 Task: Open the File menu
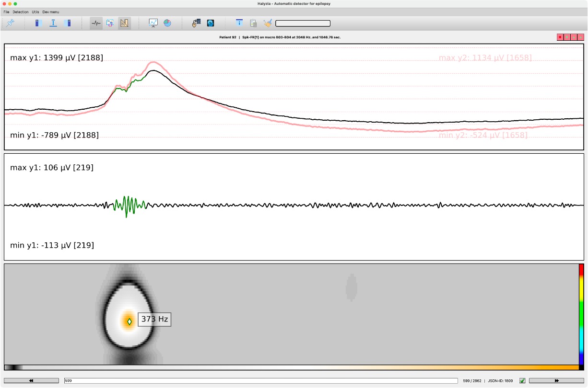click(6, 11)
